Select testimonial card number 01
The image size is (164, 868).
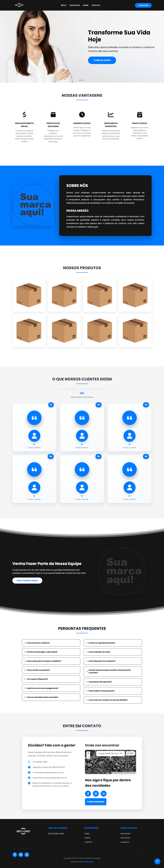pyautogui.click(x=34, y=427)
